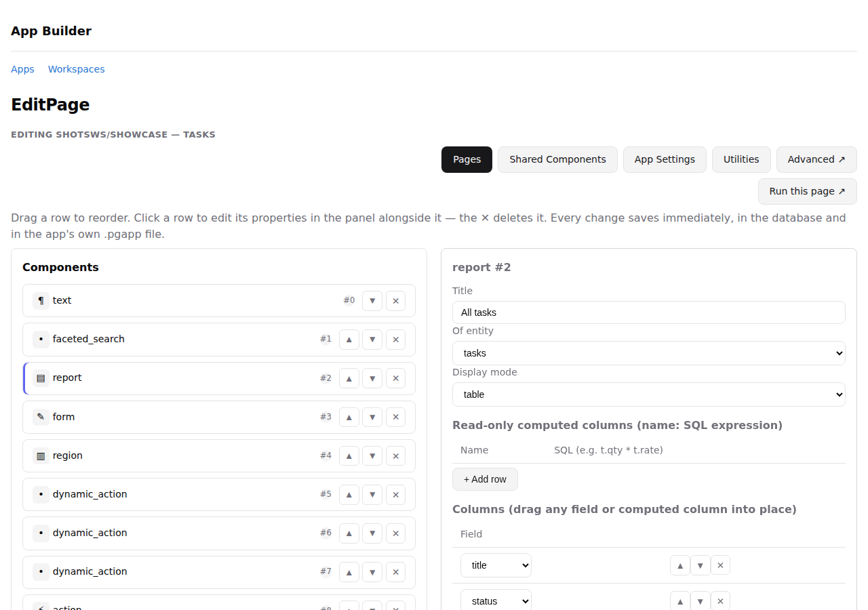
Task: Click the + Add row button
Action: point(485,479)
